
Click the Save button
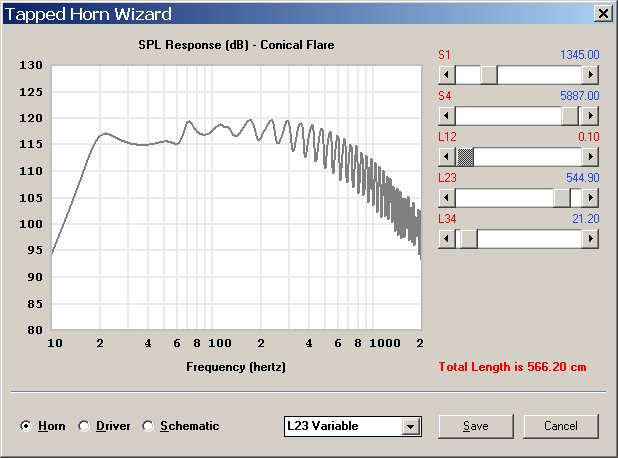tap(476, 426)
